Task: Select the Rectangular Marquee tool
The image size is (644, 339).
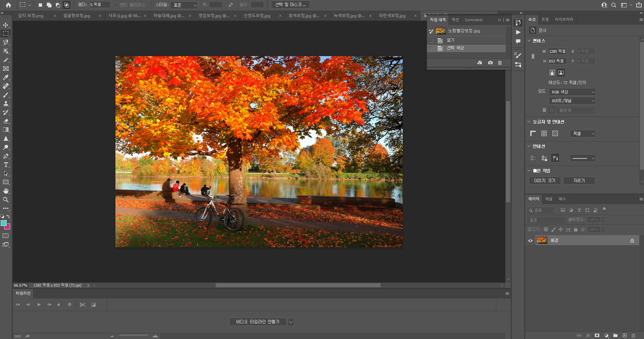Action: [x=6, y=34]
